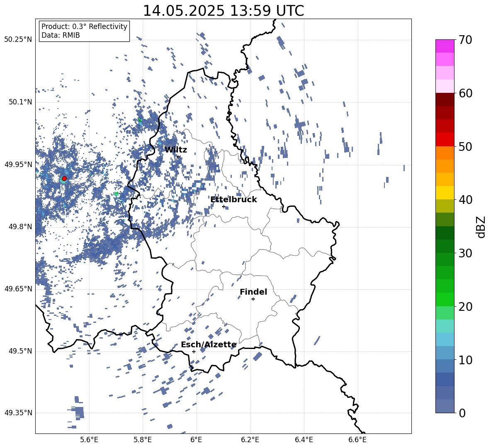Click the red radar location marker
491x448 pixels.
(x=64, y=179)
